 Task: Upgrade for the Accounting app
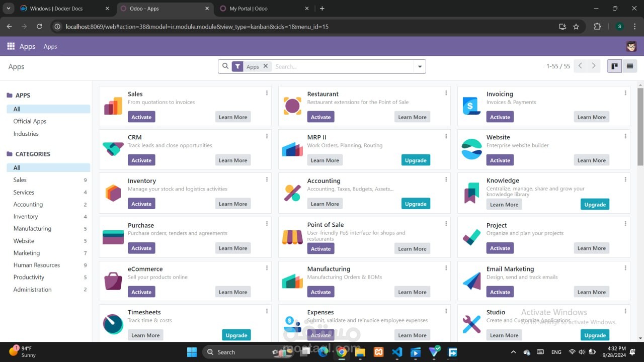[x=416, y=204]
